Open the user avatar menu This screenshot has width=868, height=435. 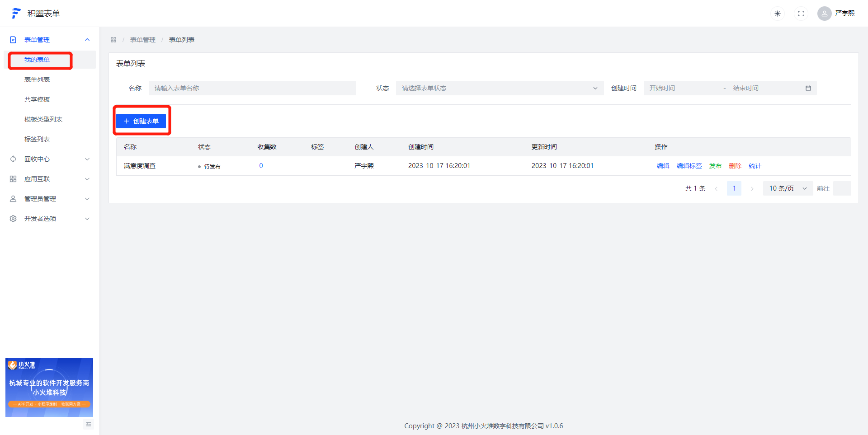[x=824, y=14]
